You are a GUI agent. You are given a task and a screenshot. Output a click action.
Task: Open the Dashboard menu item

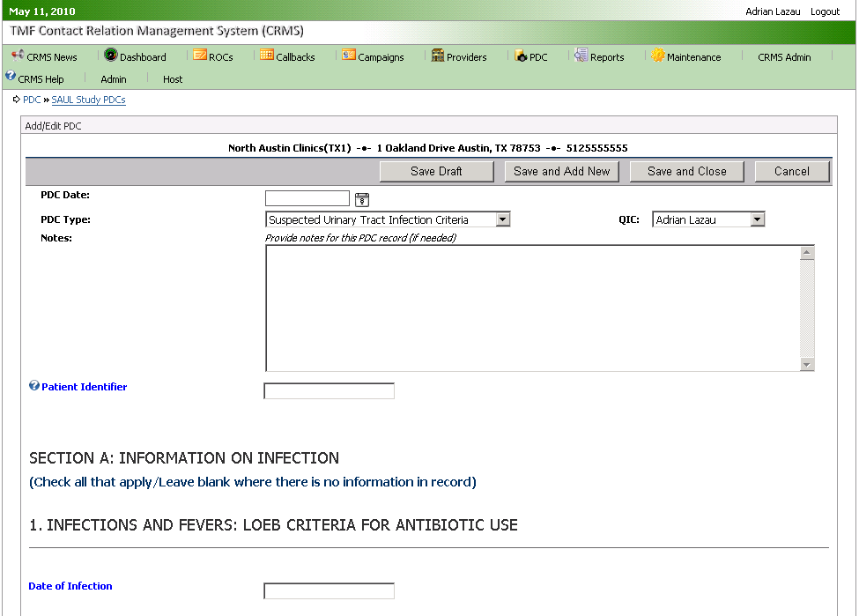tap(143, 57)
